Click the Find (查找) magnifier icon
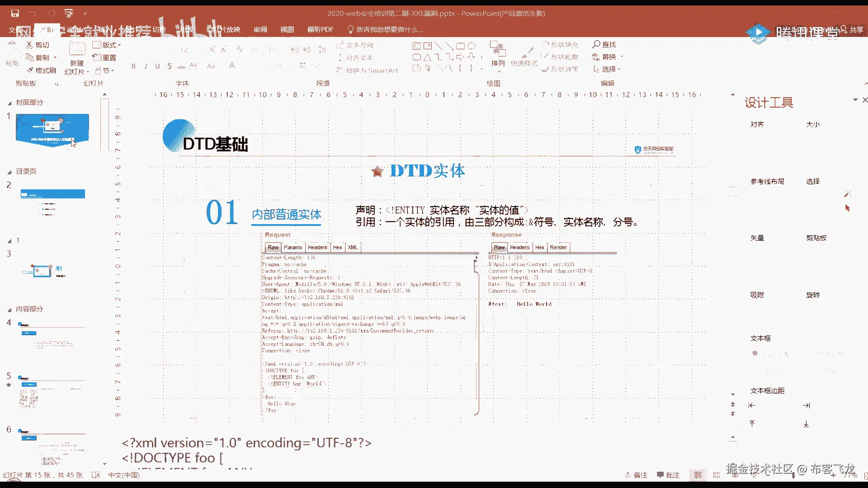The width and height of the screenshot is (868, 488). point(596,44)
